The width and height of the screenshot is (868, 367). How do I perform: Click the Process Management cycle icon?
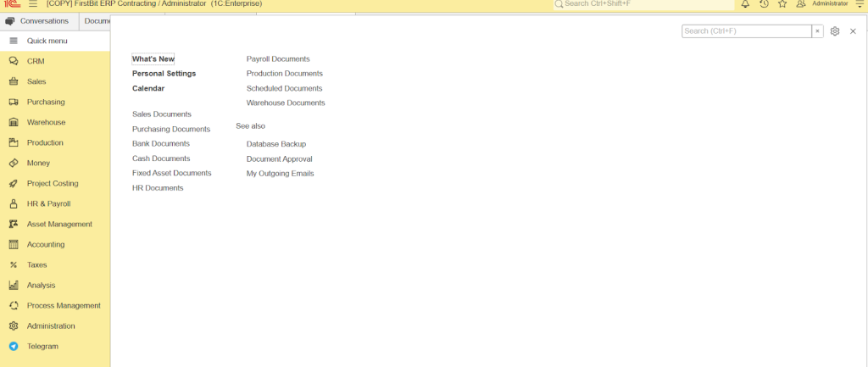[x=14, y=306]
